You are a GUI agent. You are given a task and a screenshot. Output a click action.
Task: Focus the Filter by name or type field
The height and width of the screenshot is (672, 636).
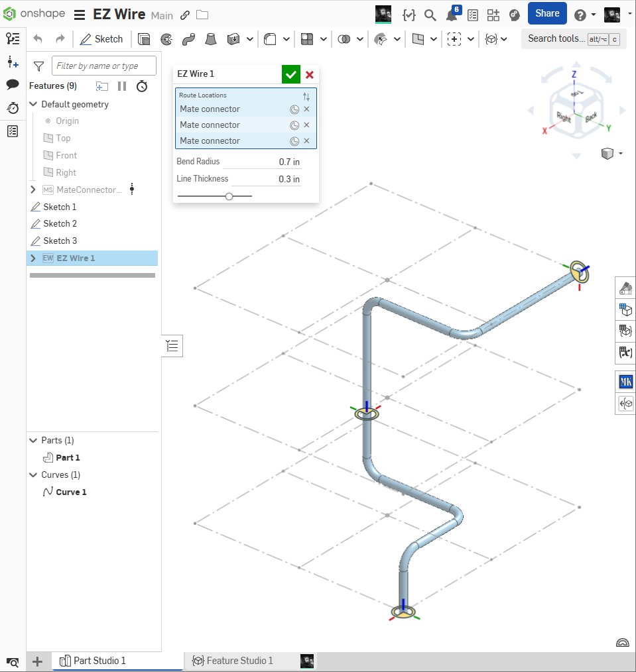[x=104, y=66]
